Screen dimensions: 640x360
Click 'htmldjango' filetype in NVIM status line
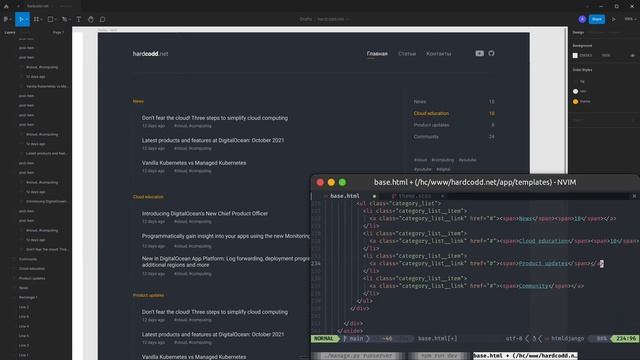coord(568,338)
